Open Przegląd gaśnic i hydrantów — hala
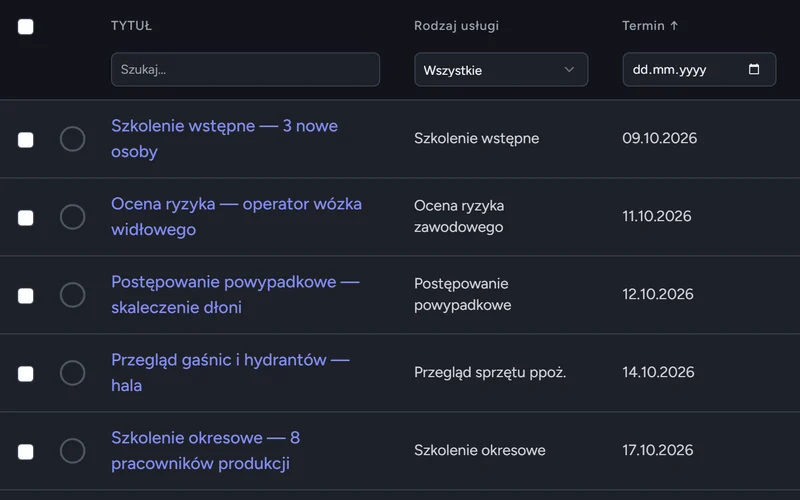 pyautogui.click(x=231, y=373)
